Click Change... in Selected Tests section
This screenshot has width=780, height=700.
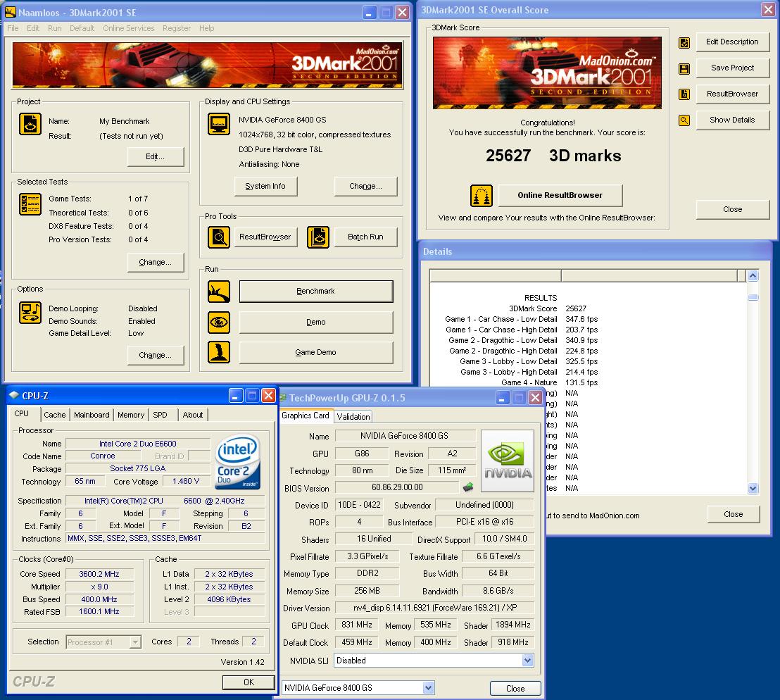[x=155, y=262]
